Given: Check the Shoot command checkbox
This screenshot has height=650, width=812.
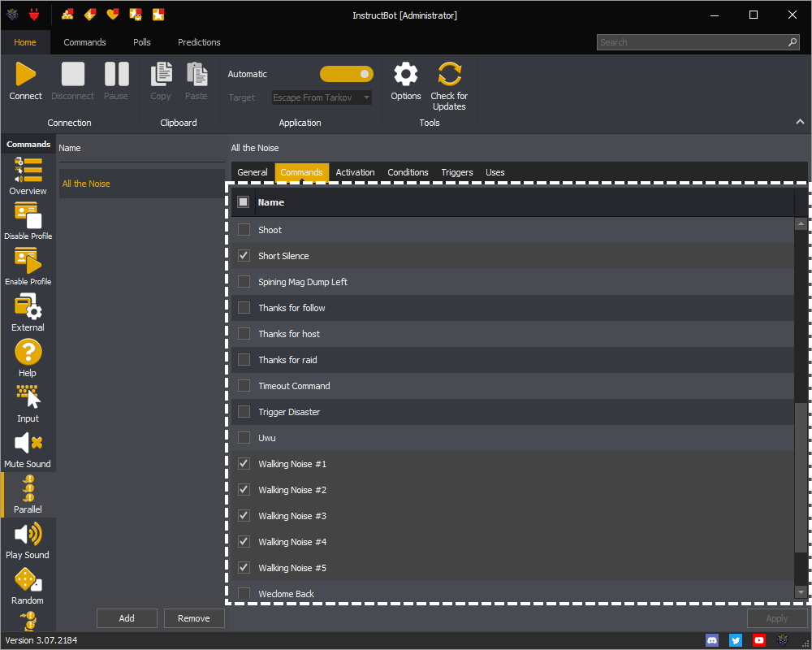Looking at the screenshot, I should click(x=244, y=230).
